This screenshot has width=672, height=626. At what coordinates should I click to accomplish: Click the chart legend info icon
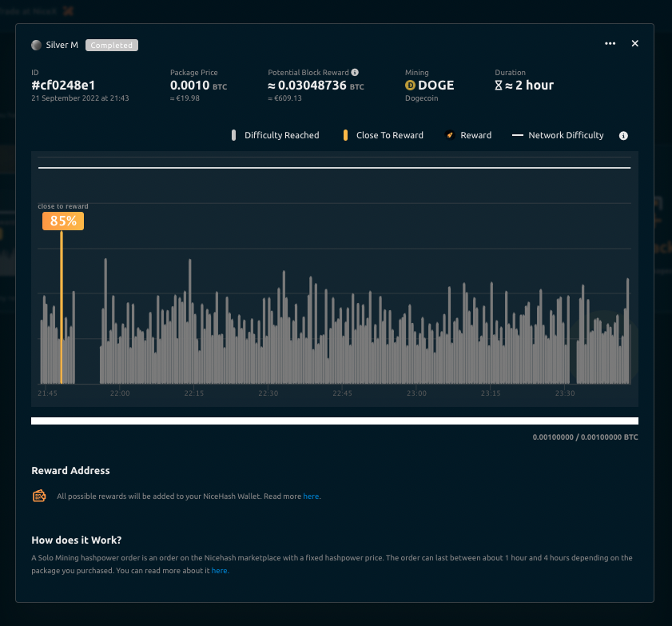(623, 136)
